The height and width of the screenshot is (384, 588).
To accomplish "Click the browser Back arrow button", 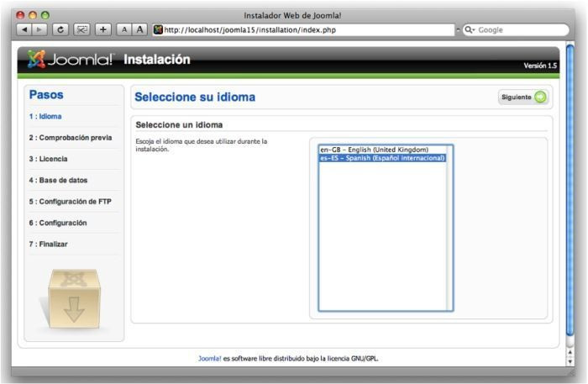I will point(24,29).
